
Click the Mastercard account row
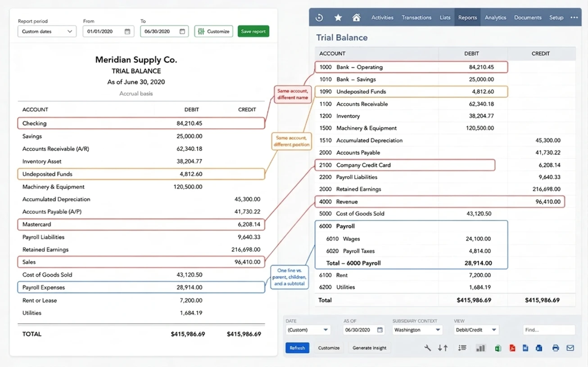click(141, 224)
